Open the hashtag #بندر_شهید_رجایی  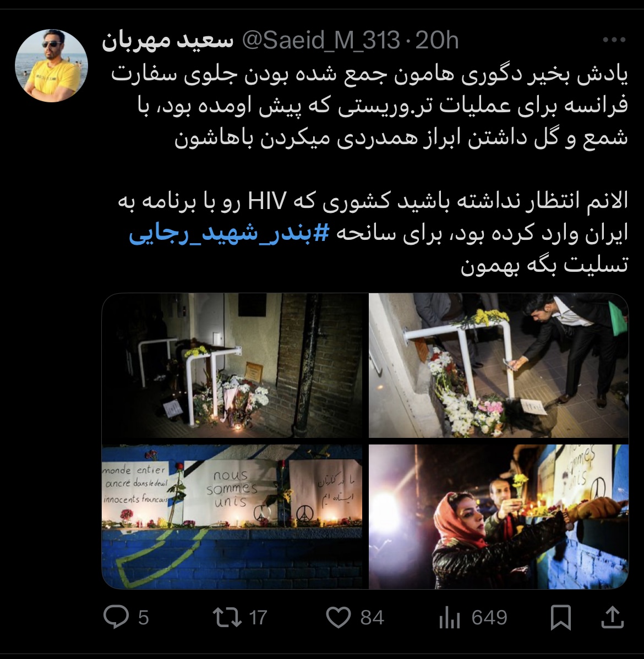click(x=229, y=234)
